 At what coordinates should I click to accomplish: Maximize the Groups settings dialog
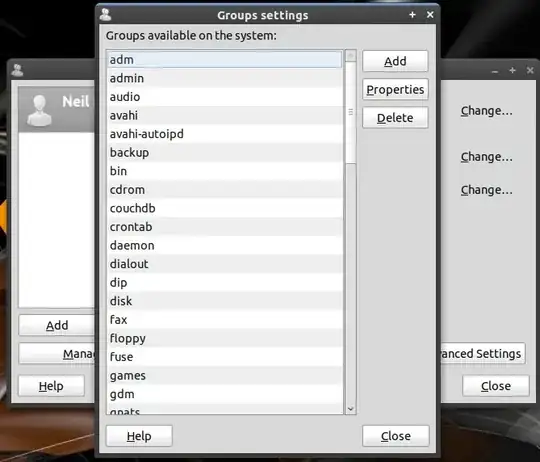pos(412,15)
